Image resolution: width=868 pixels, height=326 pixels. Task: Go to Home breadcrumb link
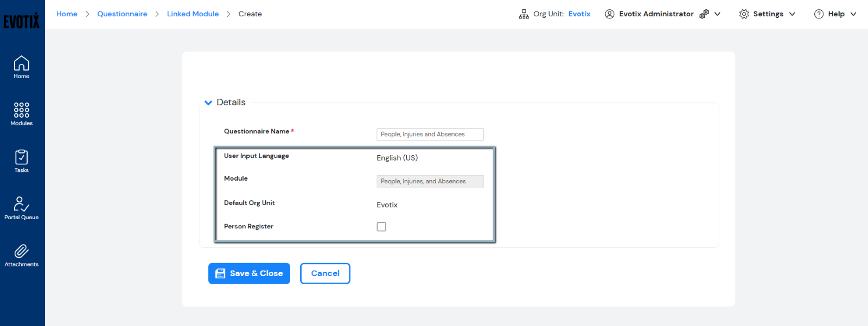pos(67,14)
